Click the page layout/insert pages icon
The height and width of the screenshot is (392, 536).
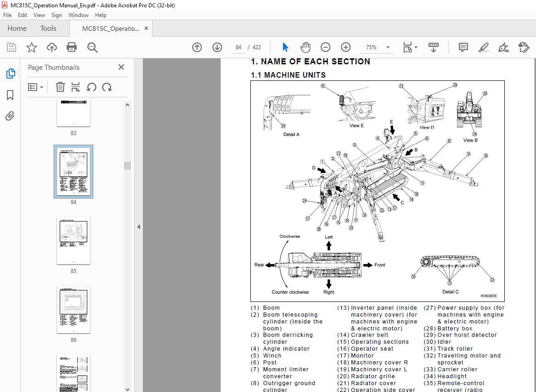click(75, 87)
